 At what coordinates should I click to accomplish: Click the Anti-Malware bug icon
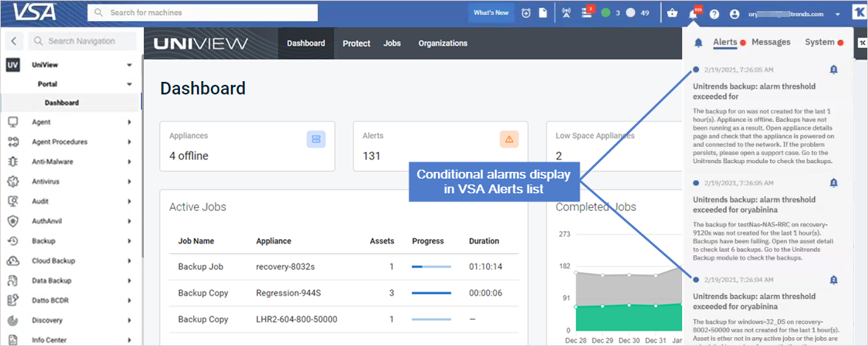click(x=13, y=162)
